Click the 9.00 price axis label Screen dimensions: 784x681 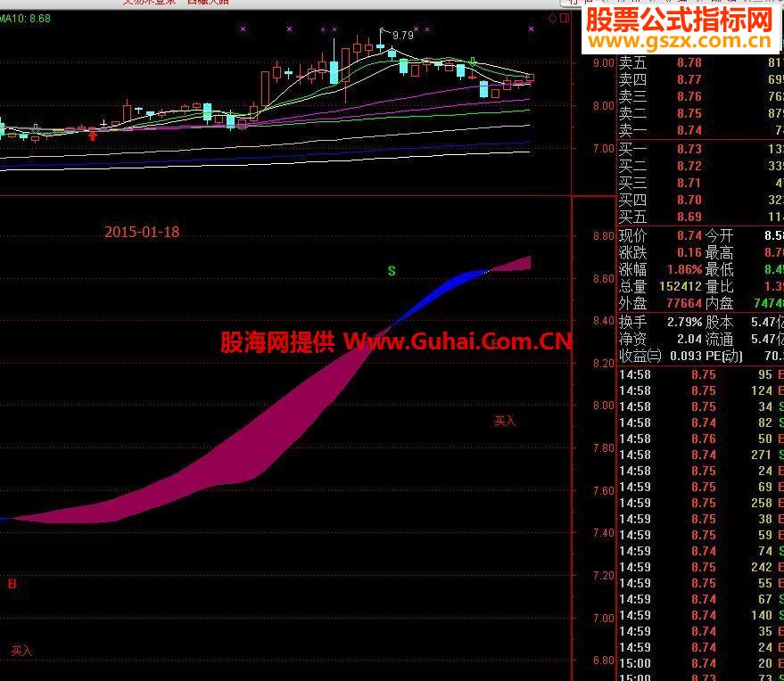pos(603,63)
